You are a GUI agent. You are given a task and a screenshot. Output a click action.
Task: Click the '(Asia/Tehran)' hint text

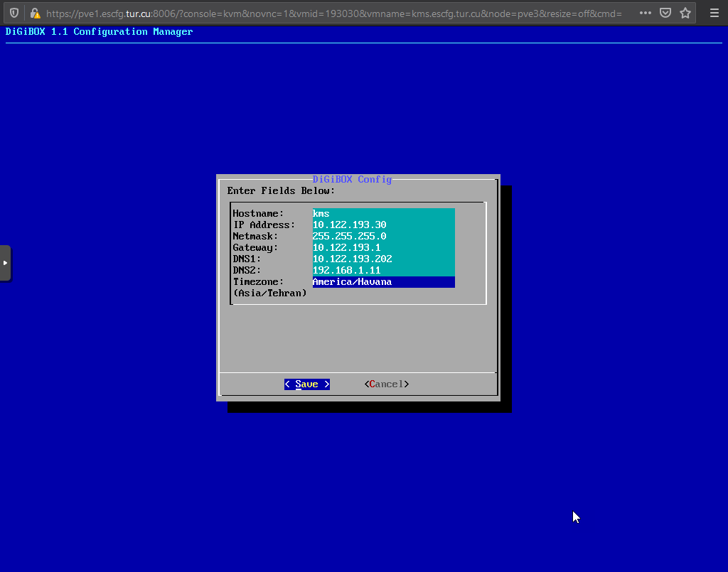[x=269, y=293]
